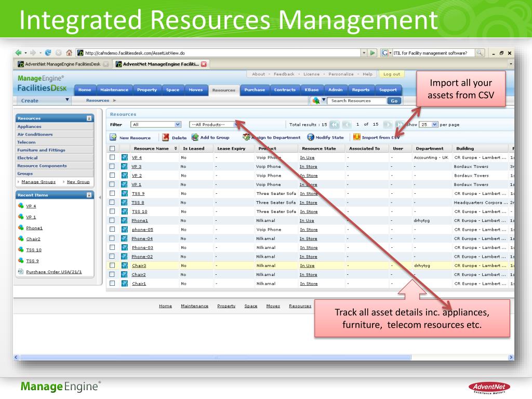
Task: Click the resource icon in Chair3 row
Action: tap(125, 265)
